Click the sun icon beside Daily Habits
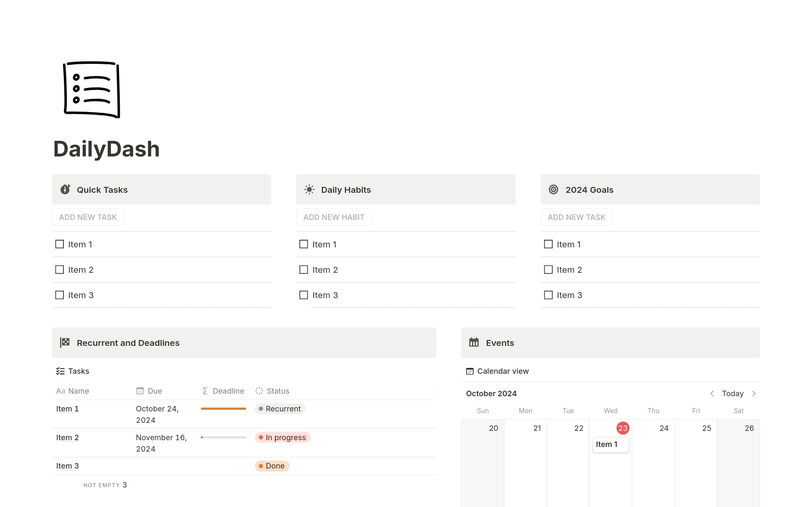The image size is (812, 507). click(x=309, y=189)
